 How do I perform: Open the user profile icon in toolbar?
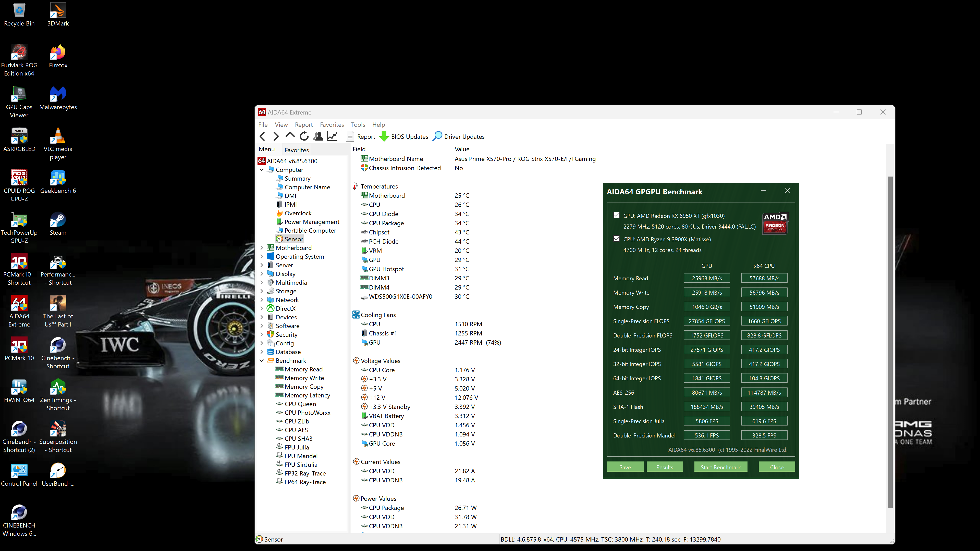318,136
